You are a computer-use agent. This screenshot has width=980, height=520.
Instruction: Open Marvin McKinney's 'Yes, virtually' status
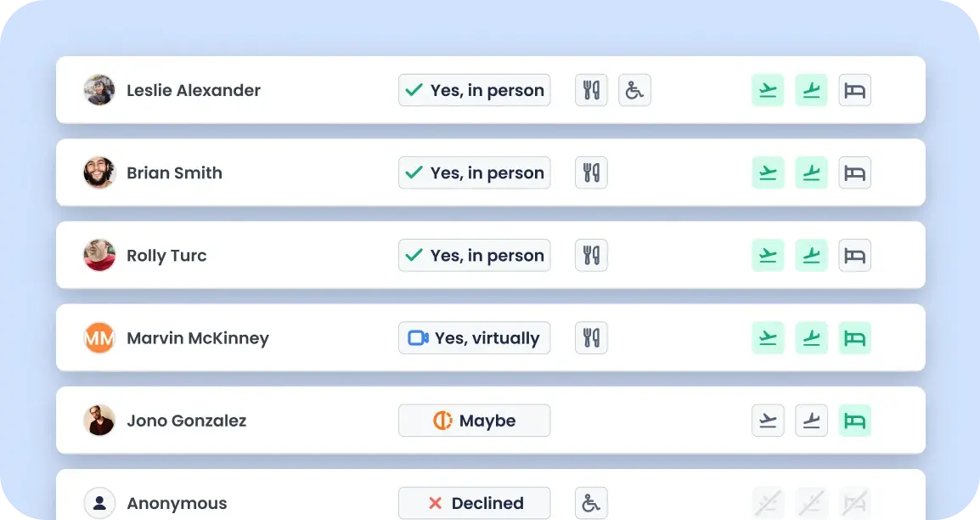pyautogui.click(x=475, y=337)
